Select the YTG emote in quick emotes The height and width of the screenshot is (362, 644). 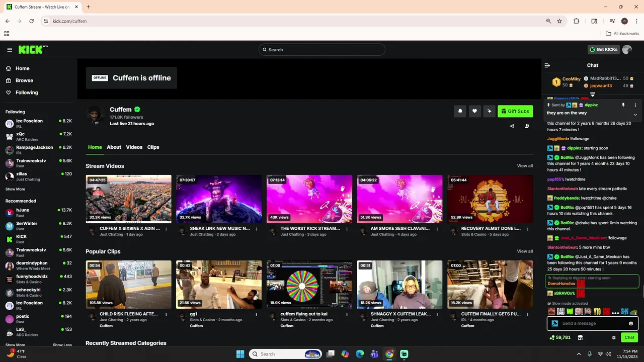597,311
